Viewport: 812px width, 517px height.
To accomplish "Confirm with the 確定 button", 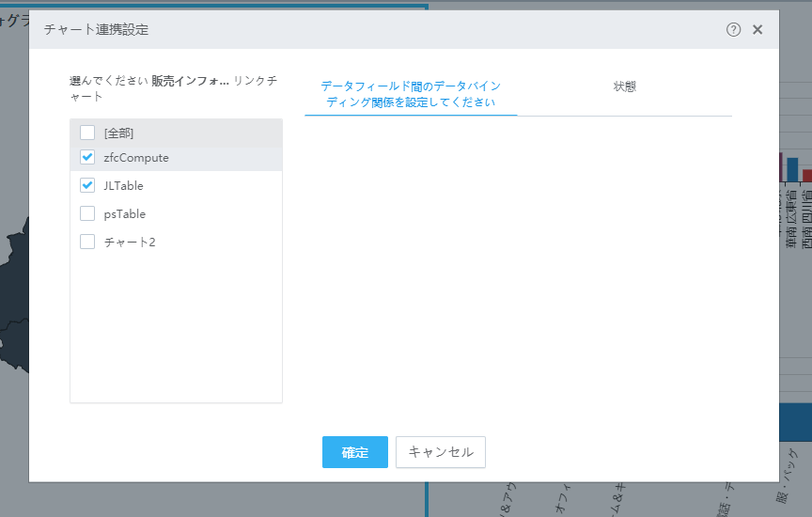I will pyautogui.click(x=354, y=452).
